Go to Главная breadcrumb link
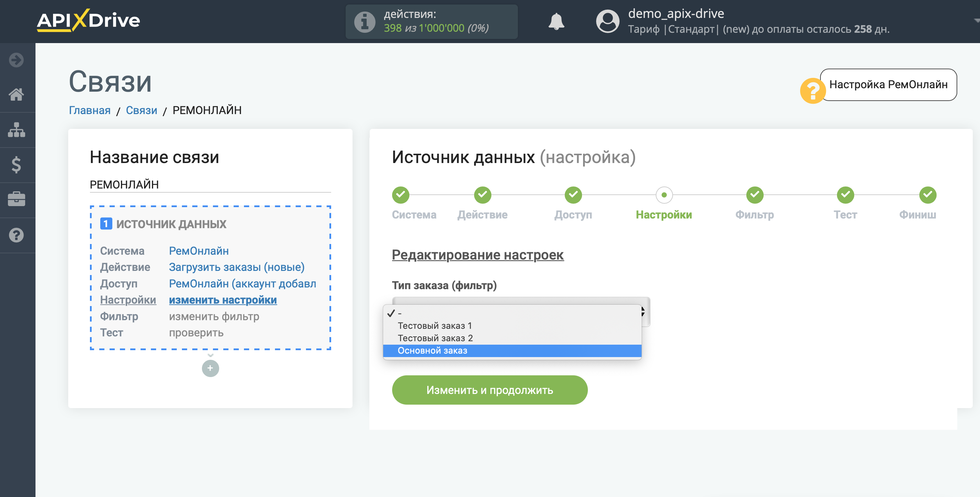 (x=90, y=110)
